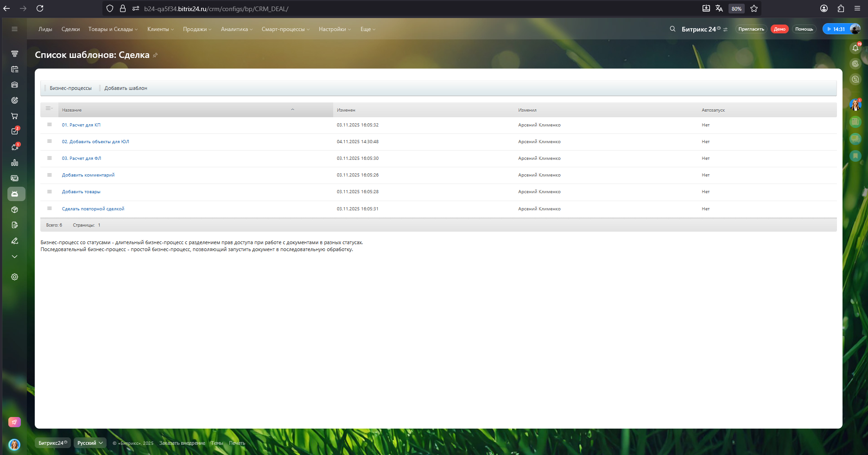Open row actions menu for Добавить товары
Viewport: 868px width, 455px height.
coord(49,191)
